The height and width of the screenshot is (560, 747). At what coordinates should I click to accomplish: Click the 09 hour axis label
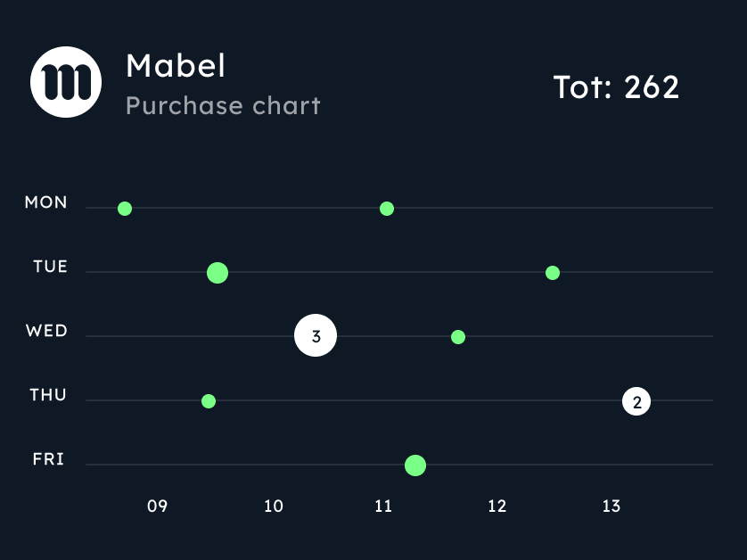point(158,506)
